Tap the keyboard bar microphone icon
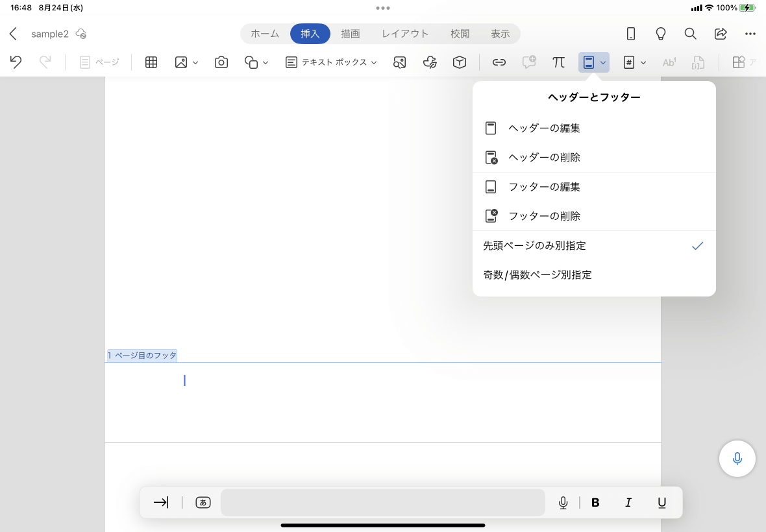The width and height of the screenshot is (766, 532). [563, 502]
